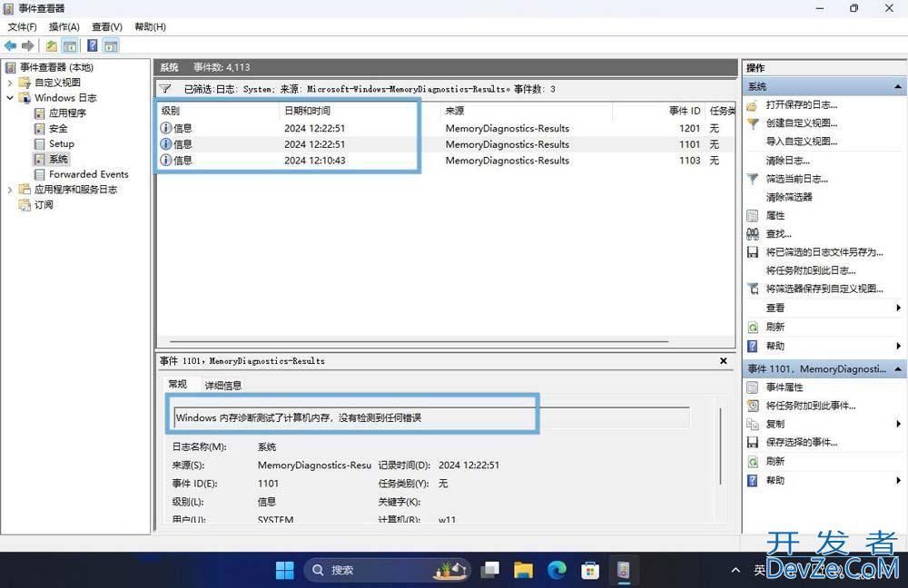Click 创建自定义视图 action
The width and height of the screenshot is (908, 588).
802,122
